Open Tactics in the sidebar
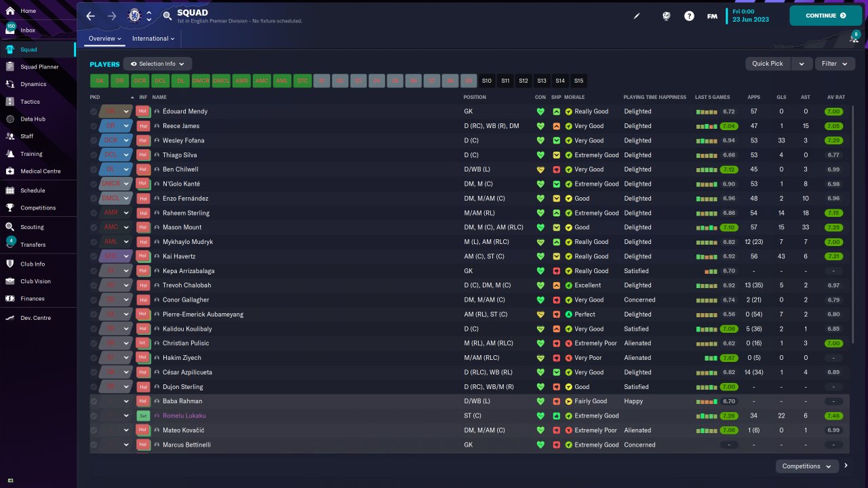 click(x=31, y=102)
